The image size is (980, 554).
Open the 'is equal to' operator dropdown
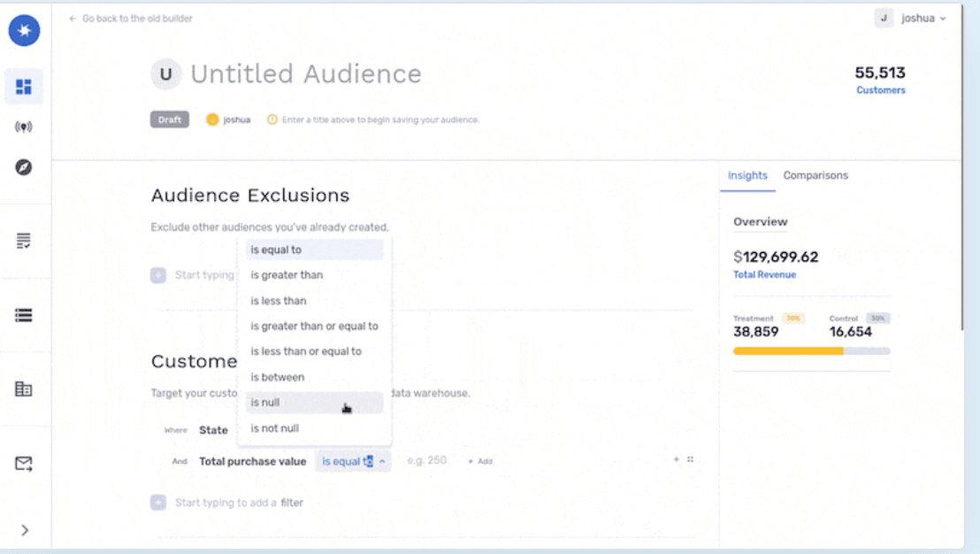coord(353,460)
